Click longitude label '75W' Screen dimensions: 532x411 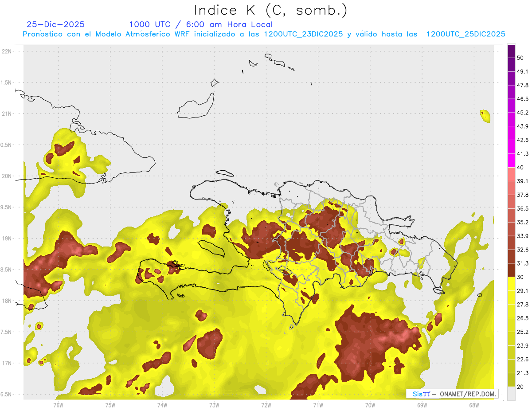pos(110,405)
